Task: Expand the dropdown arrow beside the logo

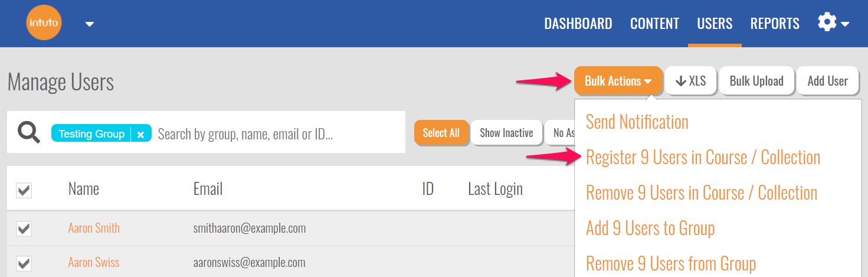Action: coord(90,24)
